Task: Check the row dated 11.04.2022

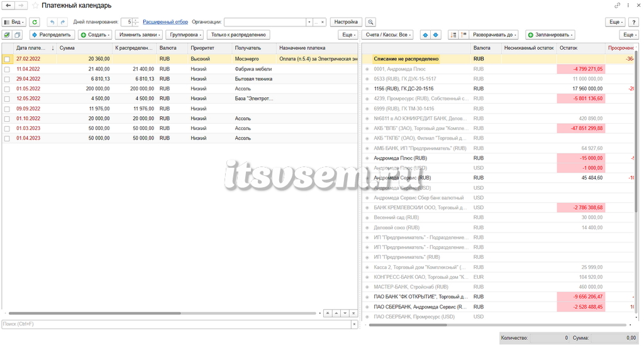Action: click(x=7, y=69)
